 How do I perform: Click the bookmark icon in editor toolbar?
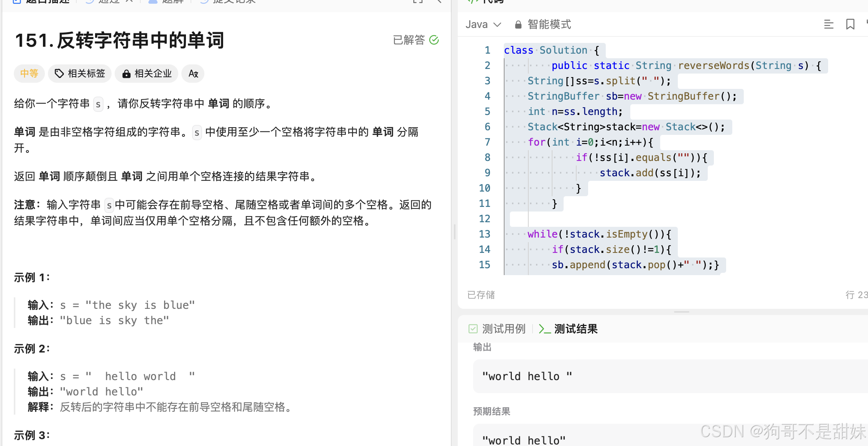tap(850, 25)
